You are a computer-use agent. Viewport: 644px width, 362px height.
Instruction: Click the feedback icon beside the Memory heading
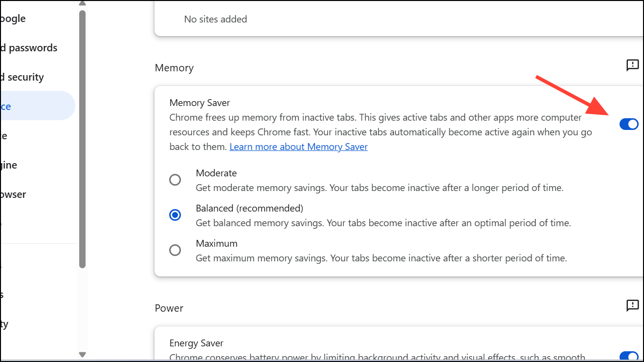pyautogui.click(x=632, y=65)
